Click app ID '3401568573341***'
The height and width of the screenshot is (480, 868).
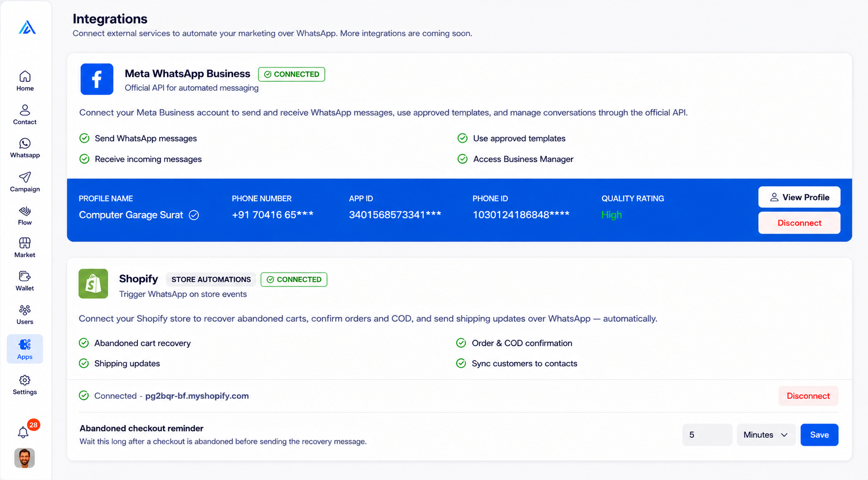(395, 215)
